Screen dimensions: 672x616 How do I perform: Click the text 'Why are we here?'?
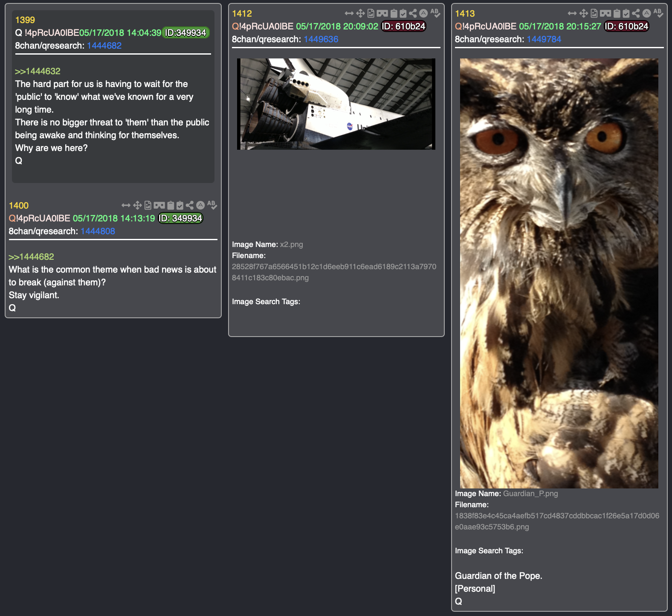[52, 148]
